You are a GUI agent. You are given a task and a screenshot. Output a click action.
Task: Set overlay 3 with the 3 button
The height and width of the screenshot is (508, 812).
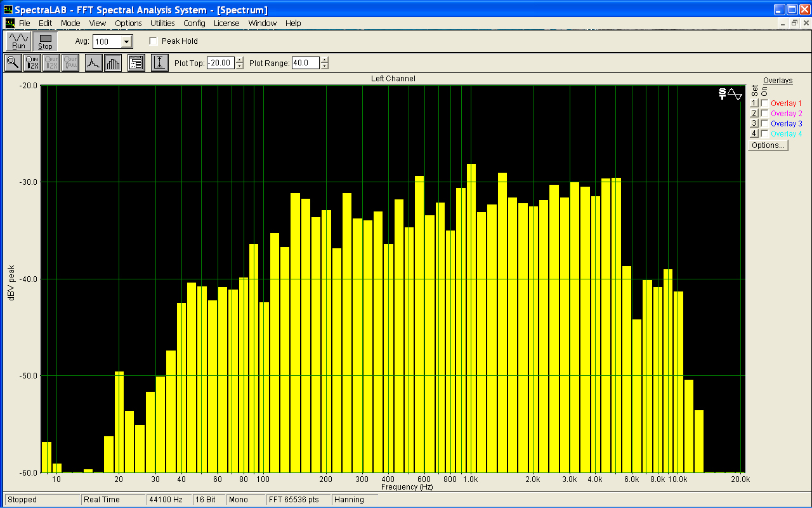click(x=754, y=124)
